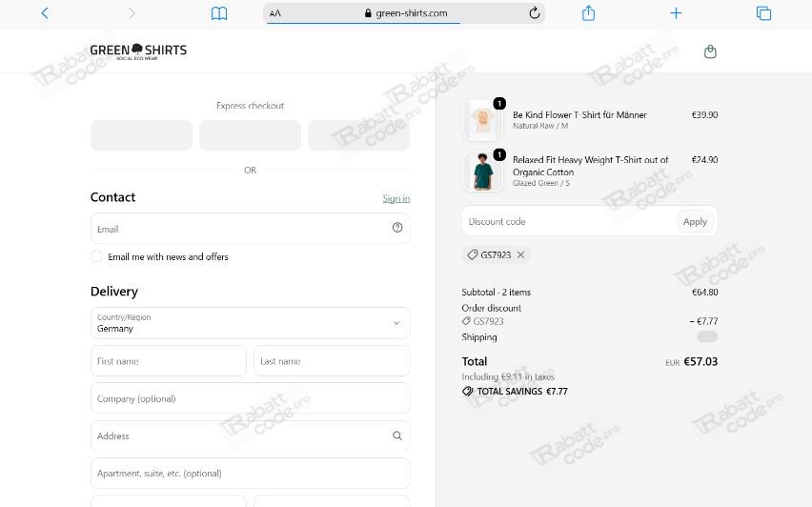Click the Order discount label

point(492,308)
